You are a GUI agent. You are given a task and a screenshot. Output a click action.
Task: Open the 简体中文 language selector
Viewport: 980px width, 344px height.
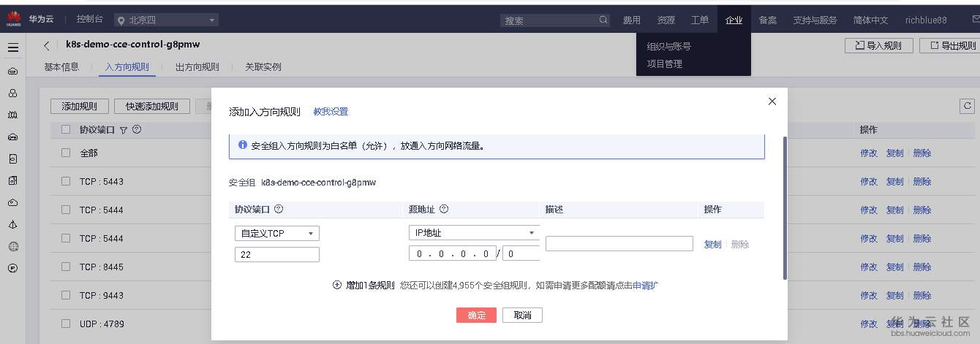(870, 20)
